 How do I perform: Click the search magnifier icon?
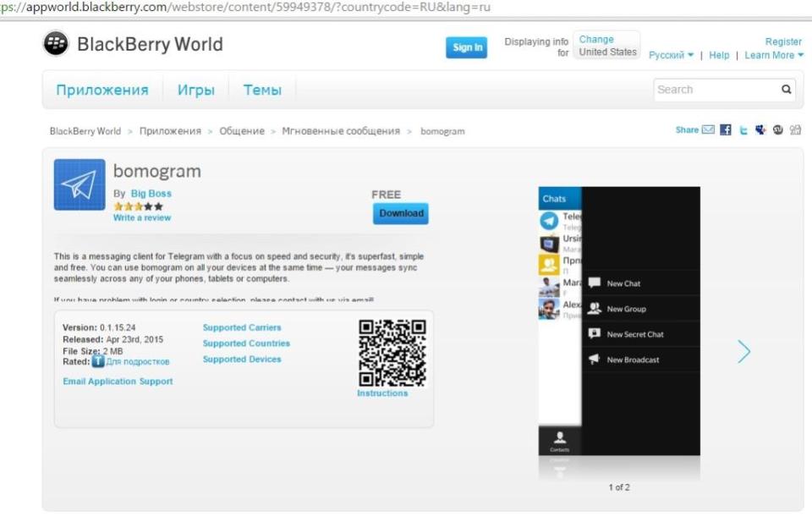[x=786, y=89]
